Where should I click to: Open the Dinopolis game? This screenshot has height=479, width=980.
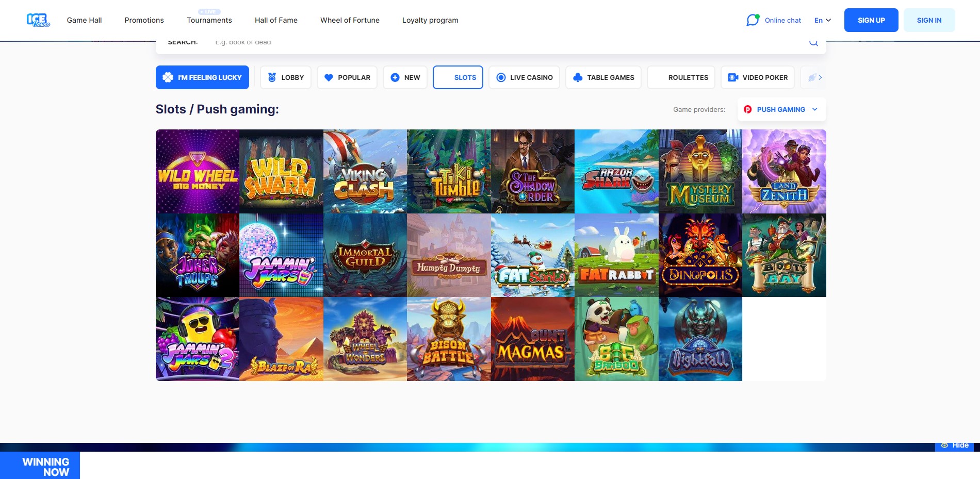click(x=700, y=255)
